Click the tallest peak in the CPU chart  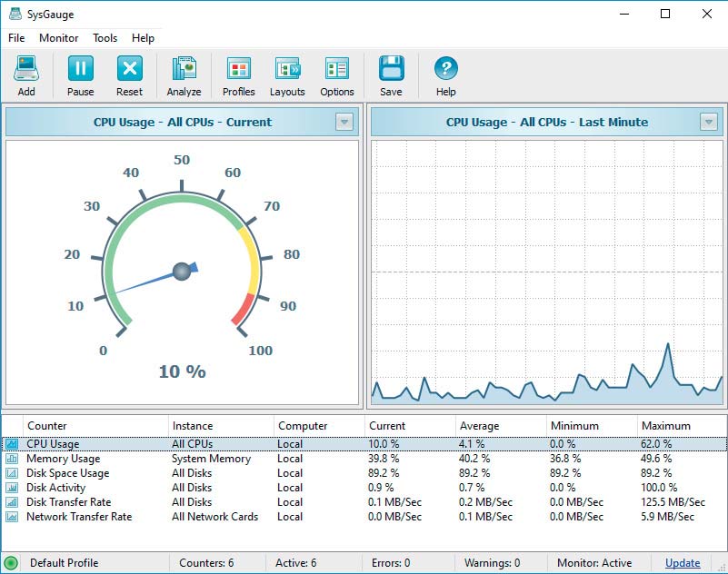tap(668, 344)
